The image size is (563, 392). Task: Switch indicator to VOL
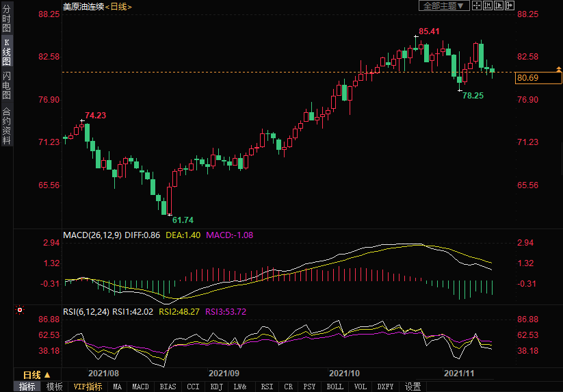click(x=361, y=387)
